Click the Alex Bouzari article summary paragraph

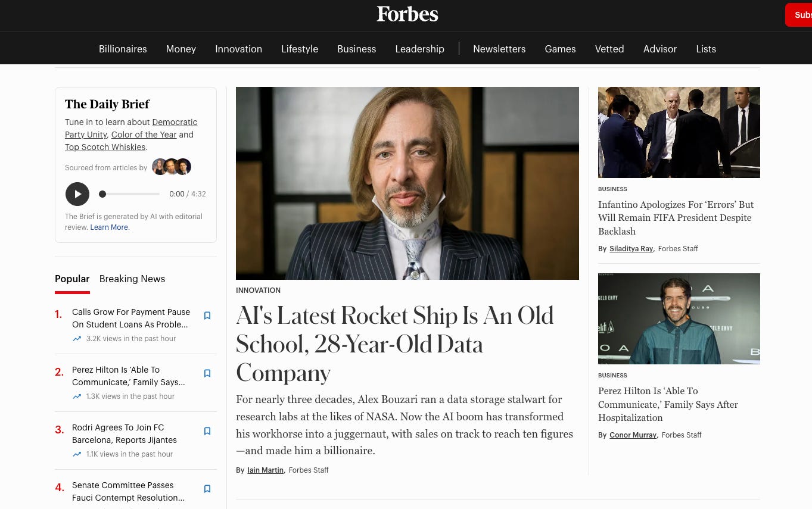[405, 425]
